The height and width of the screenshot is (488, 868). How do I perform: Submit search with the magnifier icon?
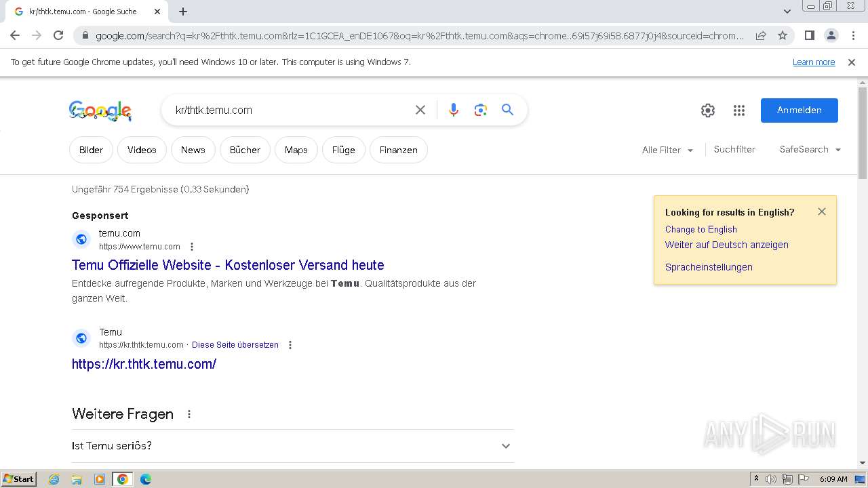(507, 110)
